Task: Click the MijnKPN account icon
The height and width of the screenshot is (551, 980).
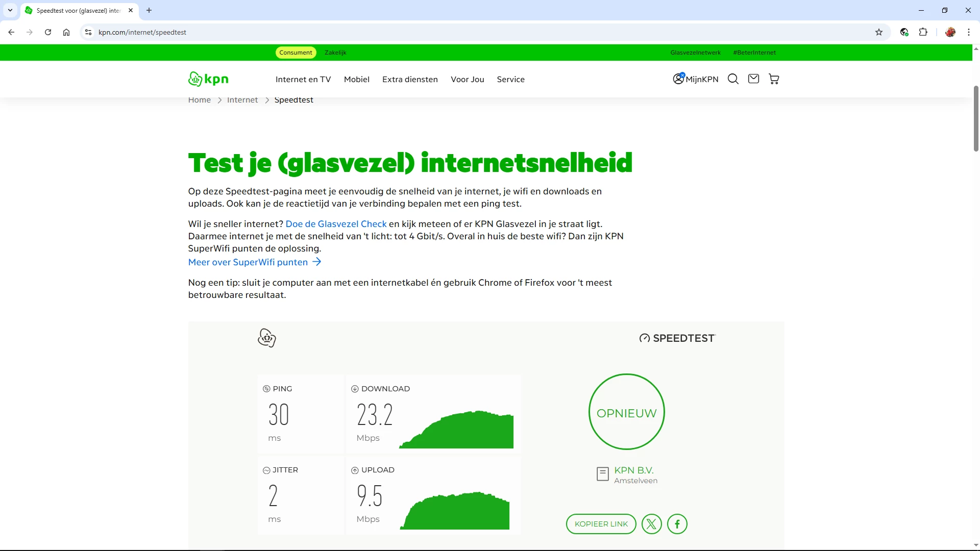Action: click(678, 79)
